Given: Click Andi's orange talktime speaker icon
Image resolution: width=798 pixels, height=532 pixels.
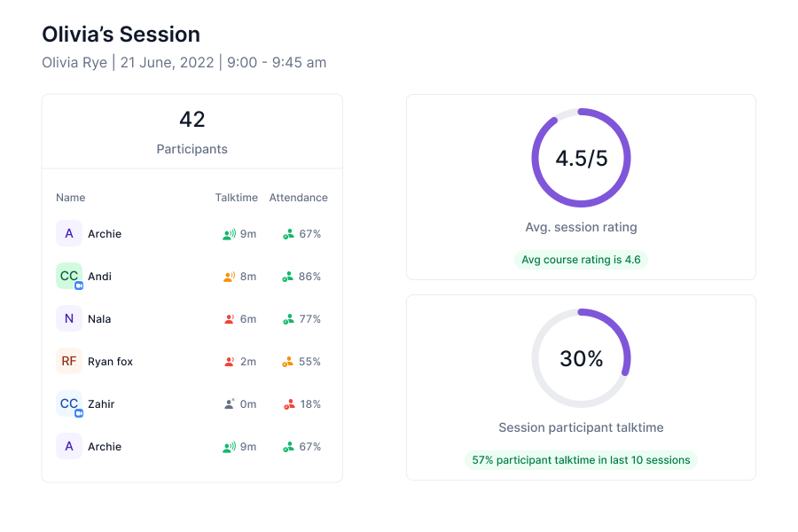Looking at the screenshot, I should 229,277.
